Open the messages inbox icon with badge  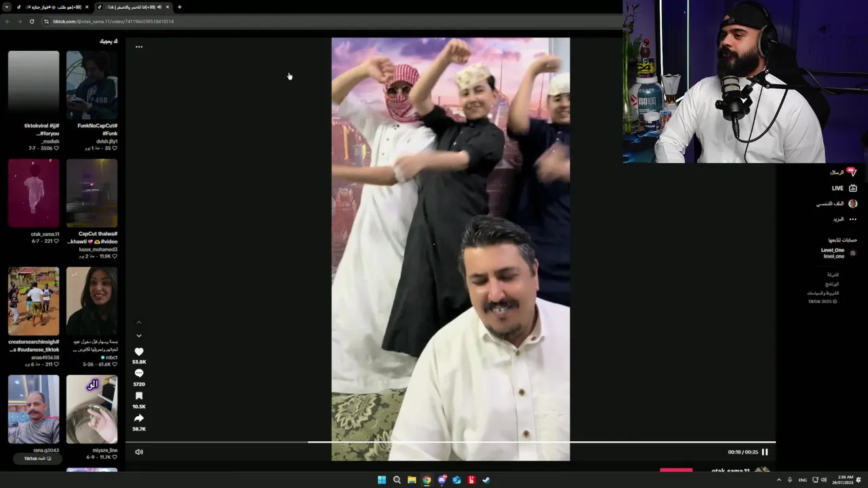[x=852, y=172]
